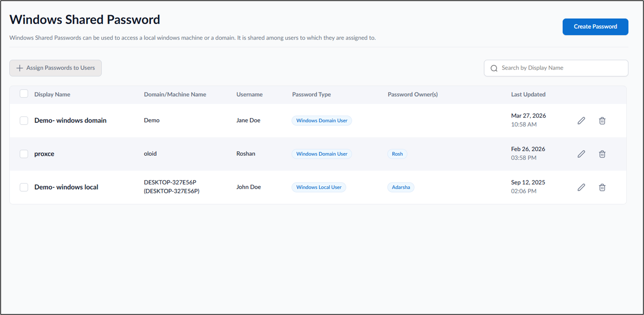Edit the Demo- windows local entry
The width and height of the screenshot is (644, 315).
coord(581,187)
